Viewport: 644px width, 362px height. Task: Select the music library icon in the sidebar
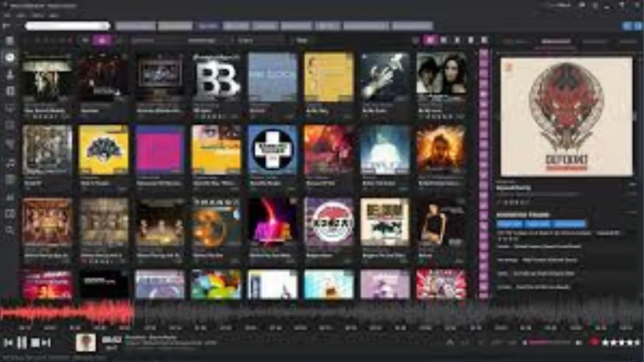point(9,57)
